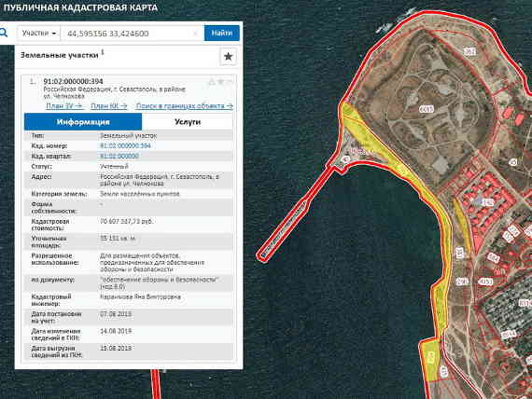Clear the coordinates search field
The width and height of the screenshot is (532, 399).
[195, 34]
